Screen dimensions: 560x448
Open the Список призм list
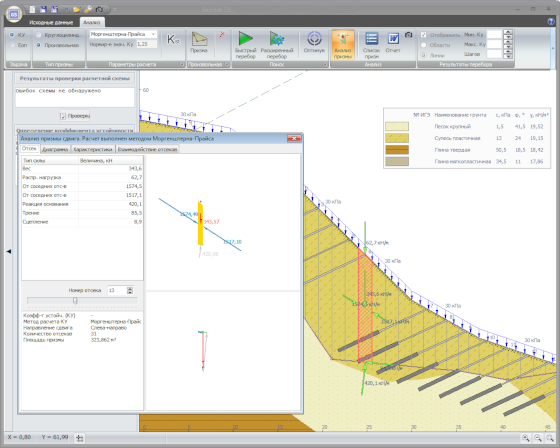(371, 45)
